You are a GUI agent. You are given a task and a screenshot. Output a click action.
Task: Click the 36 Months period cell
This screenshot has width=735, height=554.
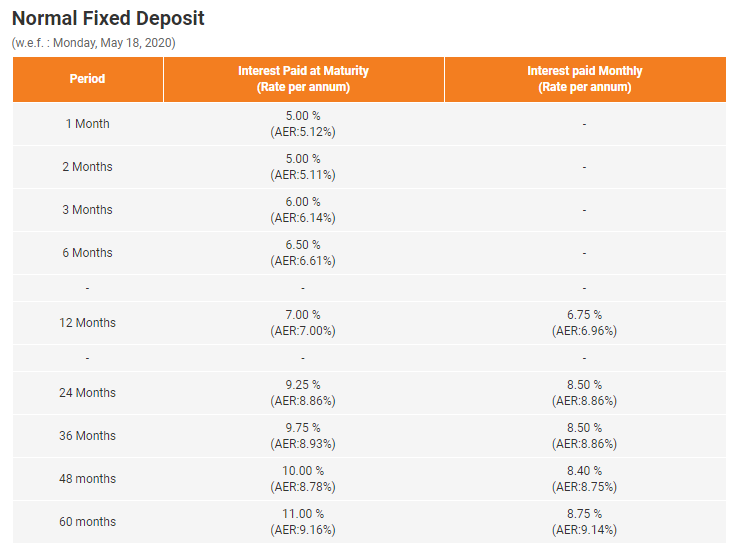tap(88, 436)
